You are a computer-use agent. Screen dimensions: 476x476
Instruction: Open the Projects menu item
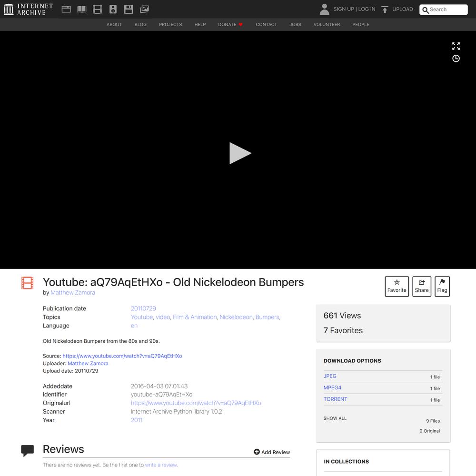(170, 25)
